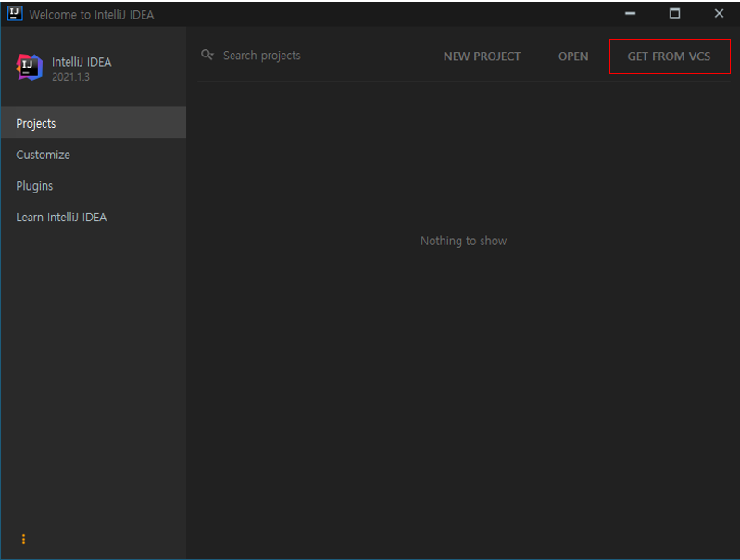Close the Welcome to IntelliJ IDEA window
The image size is (740, 560).
719,13
